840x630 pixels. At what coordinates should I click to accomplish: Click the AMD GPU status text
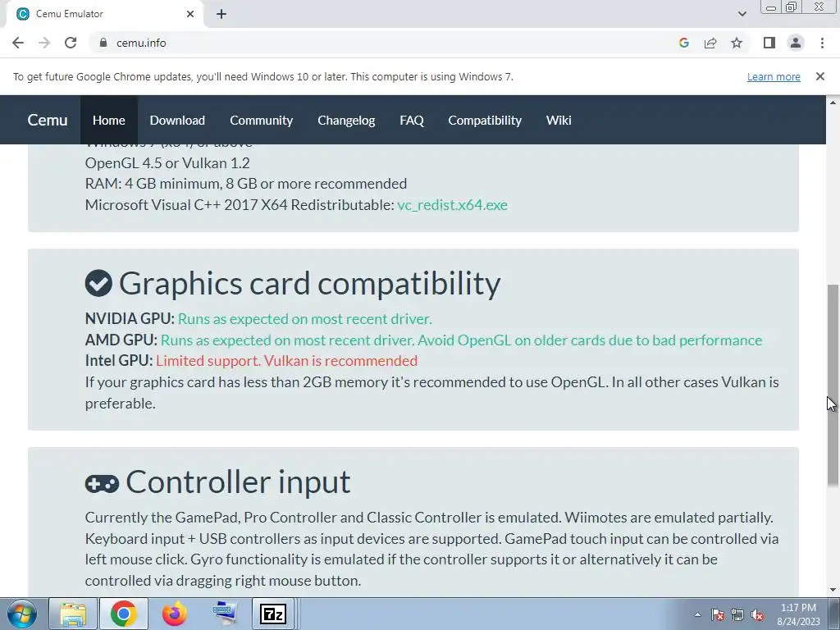(461, 340)
